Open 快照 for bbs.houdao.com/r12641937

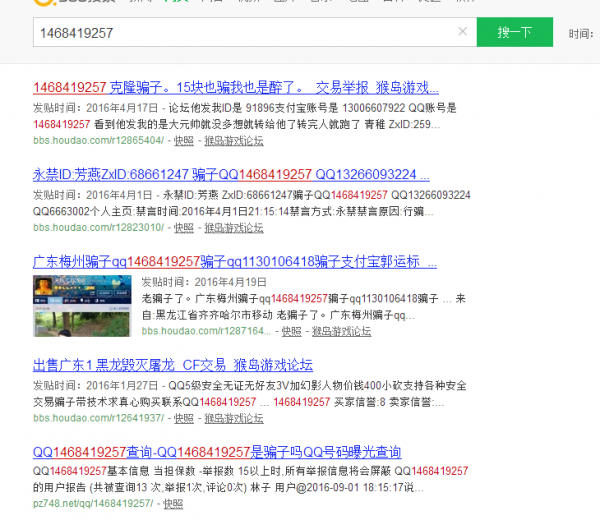pos(184,418)
